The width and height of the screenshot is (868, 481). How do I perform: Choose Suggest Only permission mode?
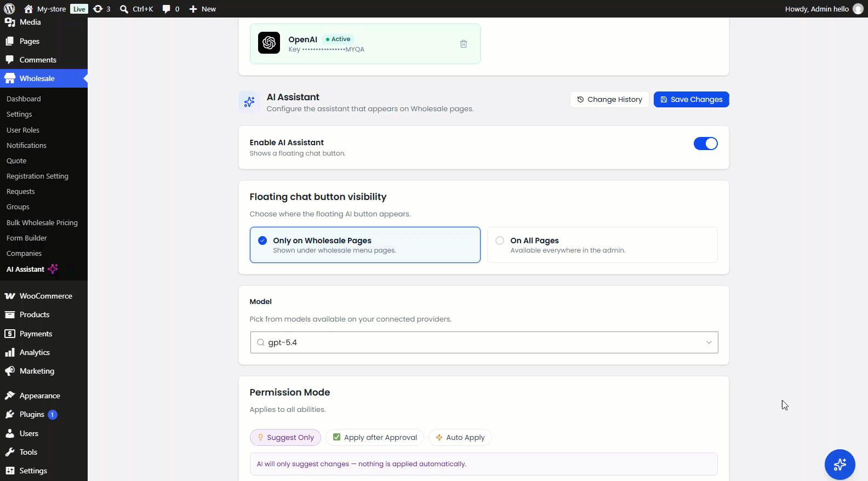[x=285, y=437]
